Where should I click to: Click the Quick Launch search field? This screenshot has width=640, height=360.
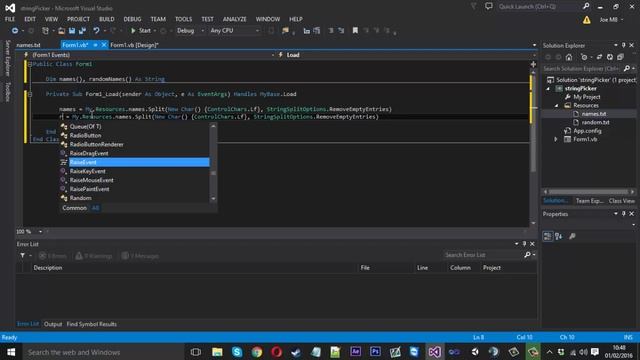click(x=539, y=7)
